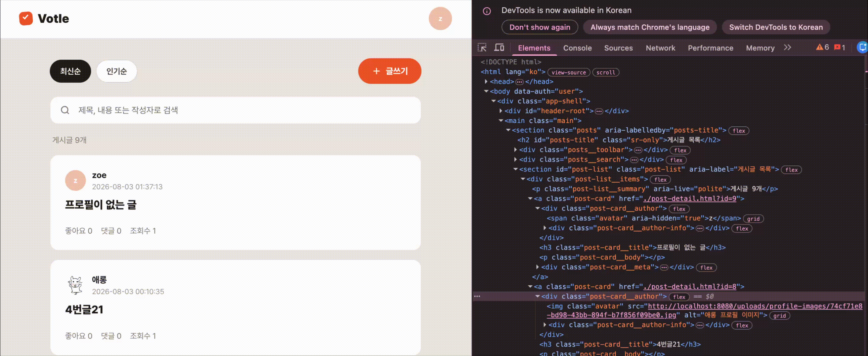Expand the header-root div node
Image resolution: width=868 pixels, height=356 pixels.
(x=501, y=111)
